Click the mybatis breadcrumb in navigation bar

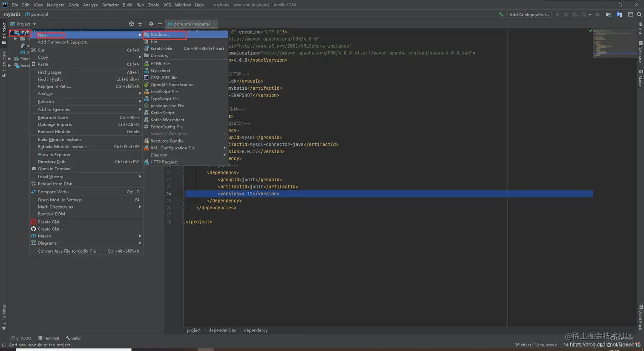(x=12, y=14)
